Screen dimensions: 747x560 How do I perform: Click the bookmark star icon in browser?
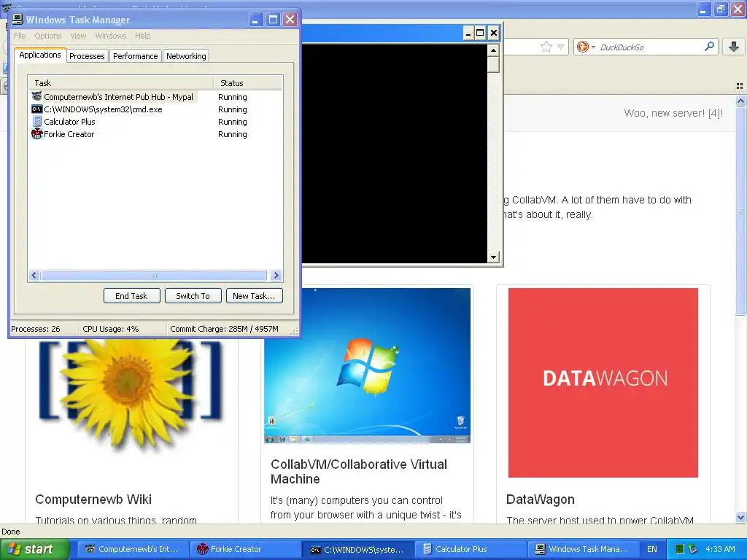coord(546,47)
